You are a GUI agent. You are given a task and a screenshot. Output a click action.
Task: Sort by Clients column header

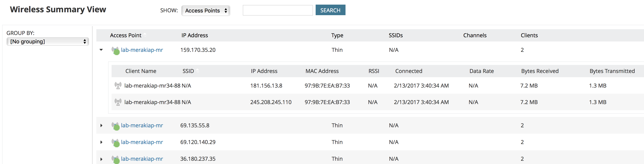[529, 35]
